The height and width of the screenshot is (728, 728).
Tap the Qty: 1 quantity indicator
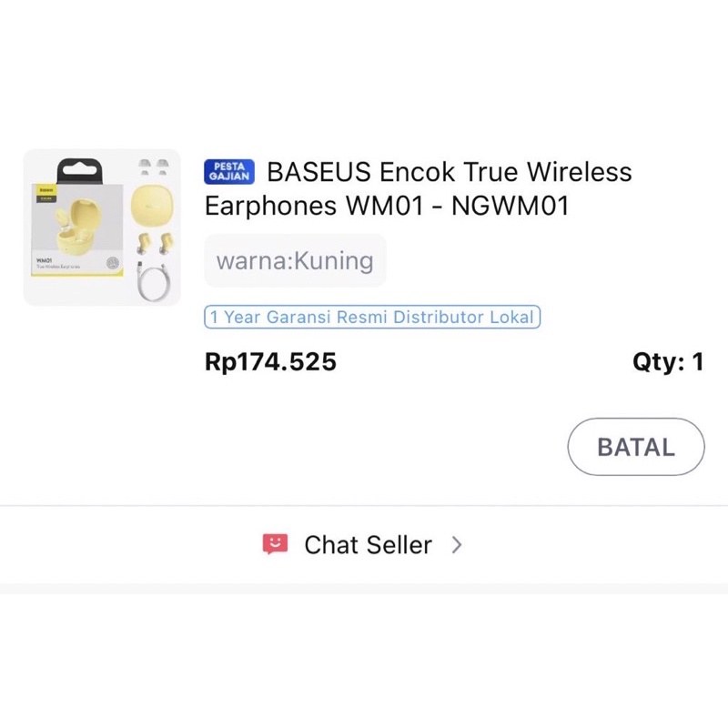pos(667,361)
